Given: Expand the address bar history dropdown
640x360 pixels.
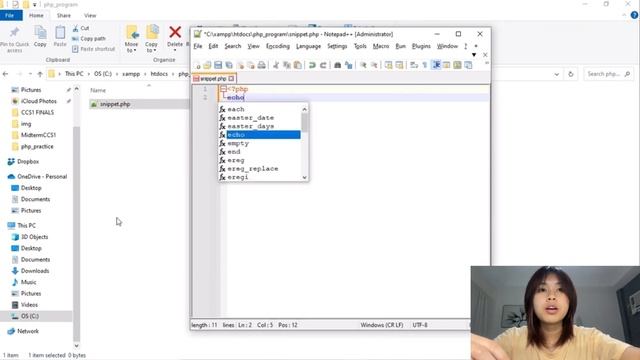Looking at the screenshot, I should pyautogui.click(x=556, y=74).
